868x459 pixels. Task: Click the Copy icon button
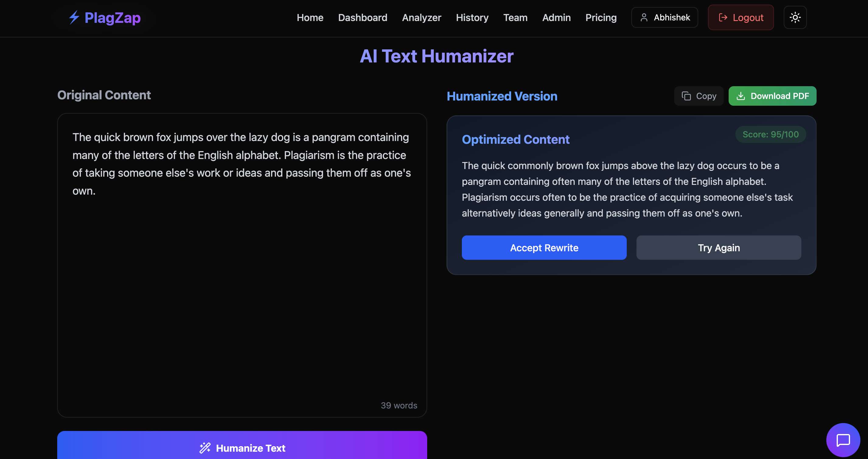pyautogui.click(x=699, y=96)
